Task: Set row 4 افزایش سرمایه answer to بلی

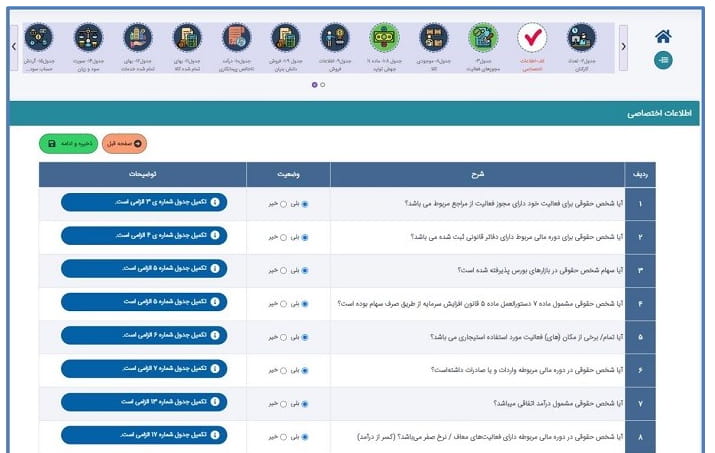Action: [x=305, y=304]
